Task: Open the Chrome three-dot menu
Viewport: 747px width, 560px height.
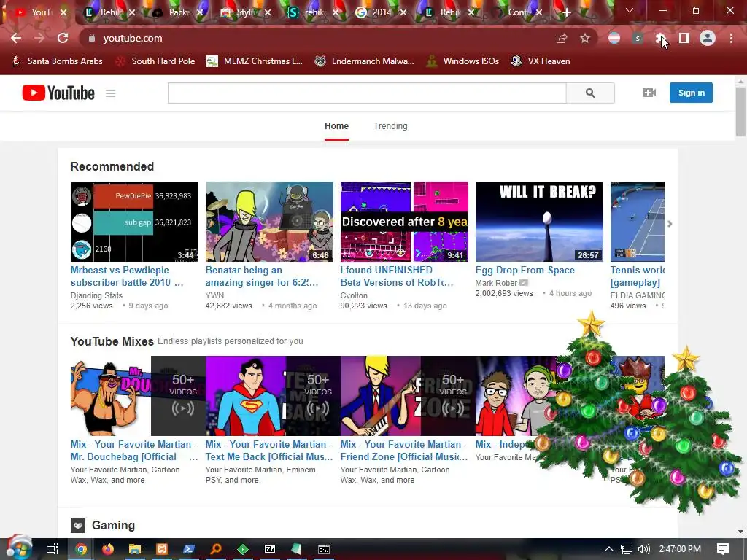Action: click(731, 38)
